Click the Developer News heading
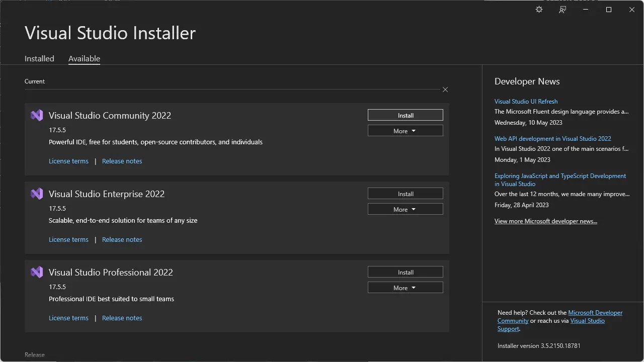The height and width of the screenshot is (362, 644). [x=527, y=81]
